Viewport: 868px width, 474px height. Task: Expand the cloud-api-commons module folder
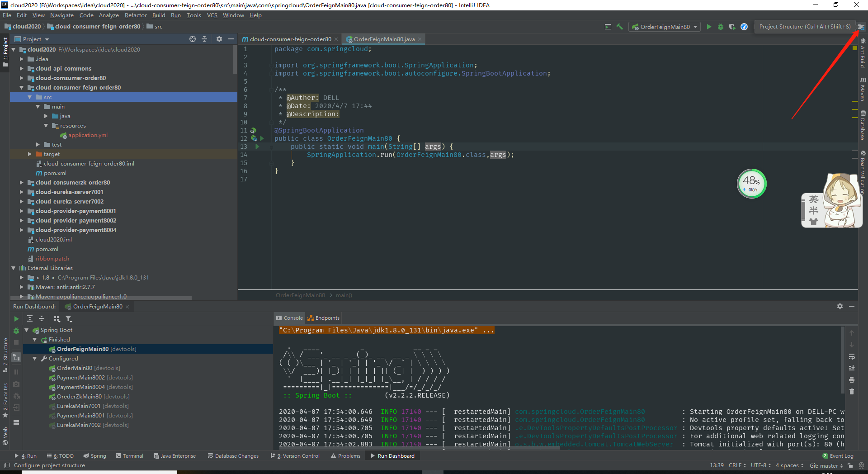pyautogui.click(x=21, y=69)
